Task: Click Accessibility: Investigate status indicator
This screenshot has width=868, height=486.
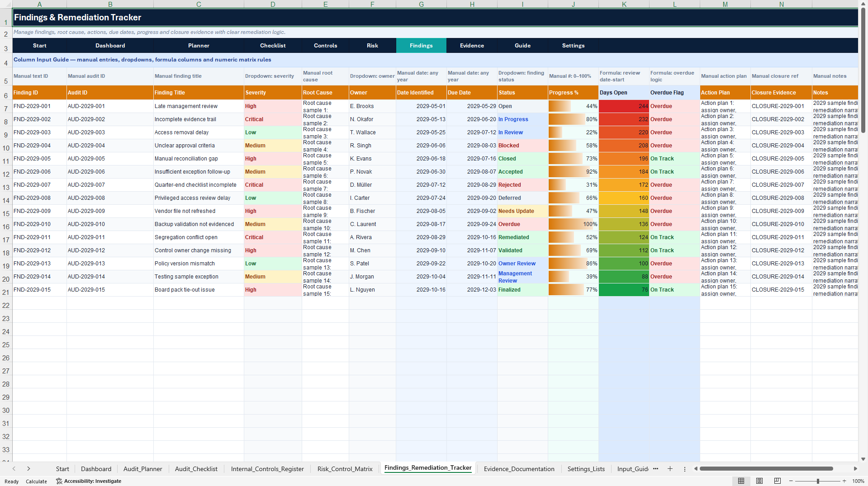Action: (x=89, y=481)
